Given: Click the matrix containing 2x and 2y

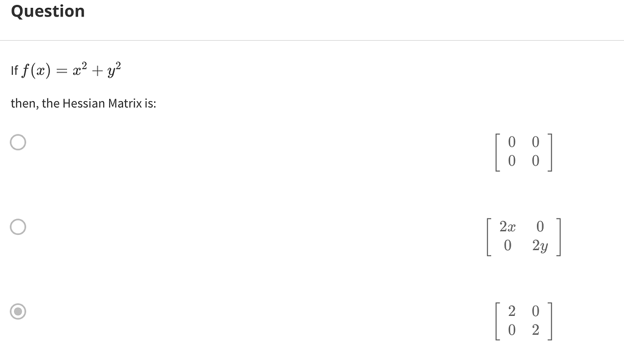Looking at the screenshot, I should pos(523,237).
